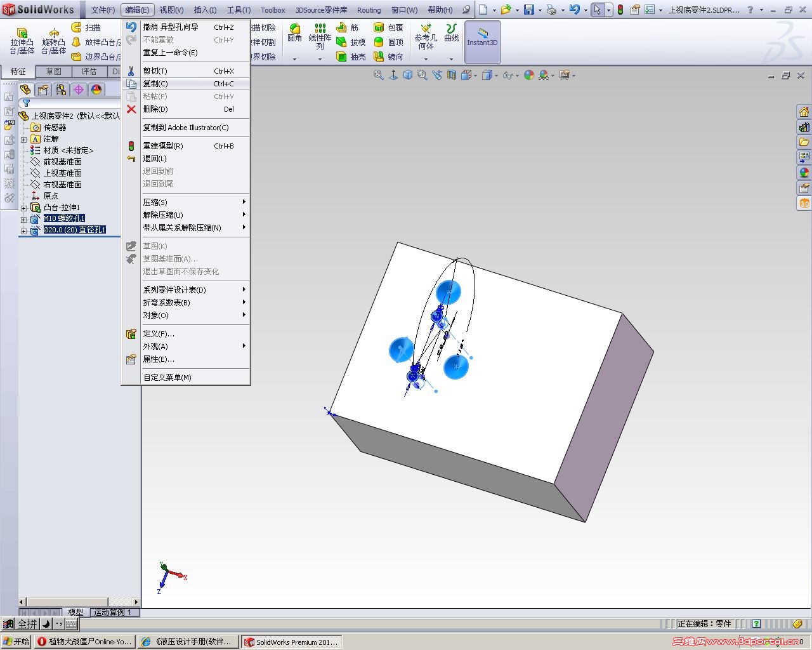Select the Dome (圆顶) tool
The image size is (812, 650).
click(388, 42)
